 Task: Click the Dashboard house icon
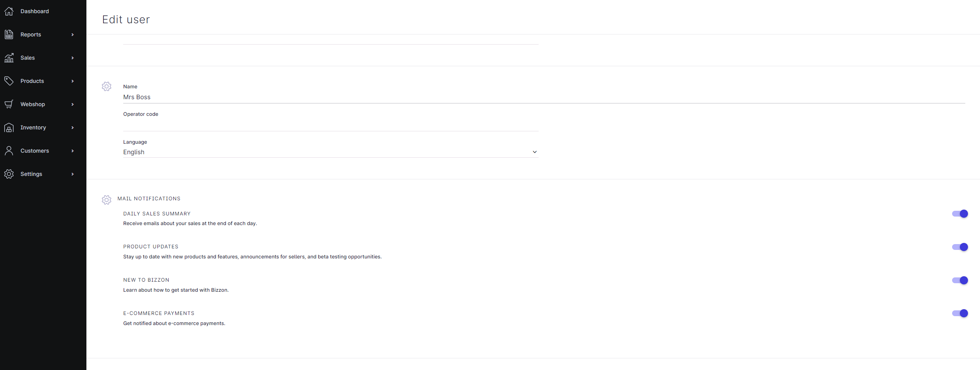[9, 11]
